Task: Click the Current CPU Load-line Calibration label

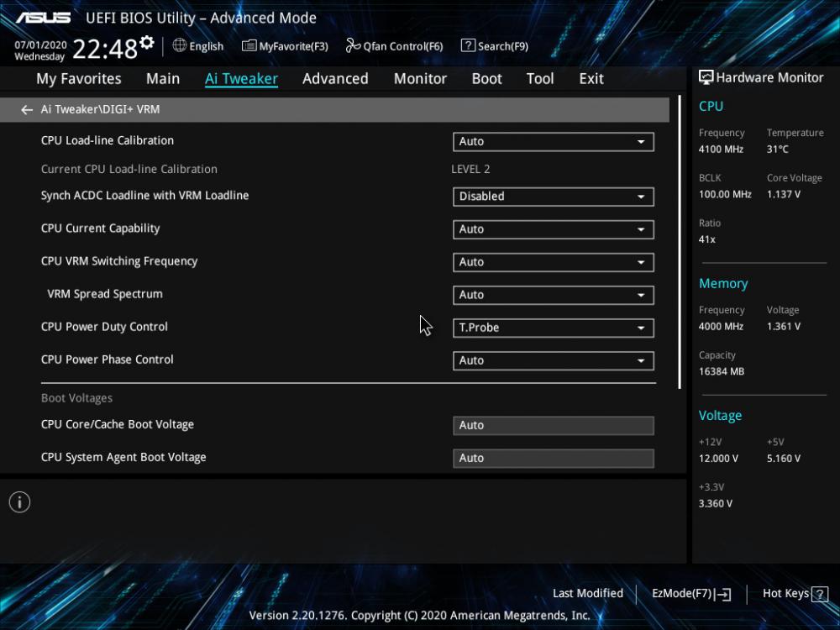Action: [129, 170]
